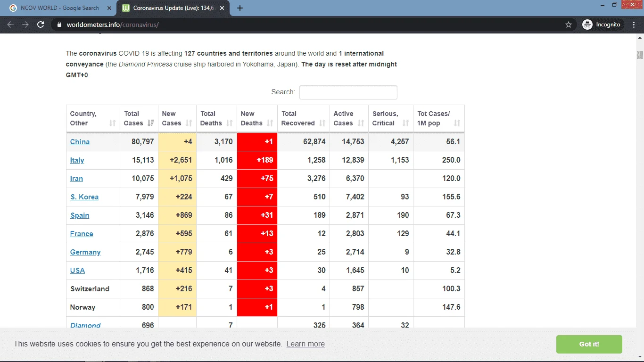Switch to NCOV WORLD Google Search tab

[x=60, y=8]
